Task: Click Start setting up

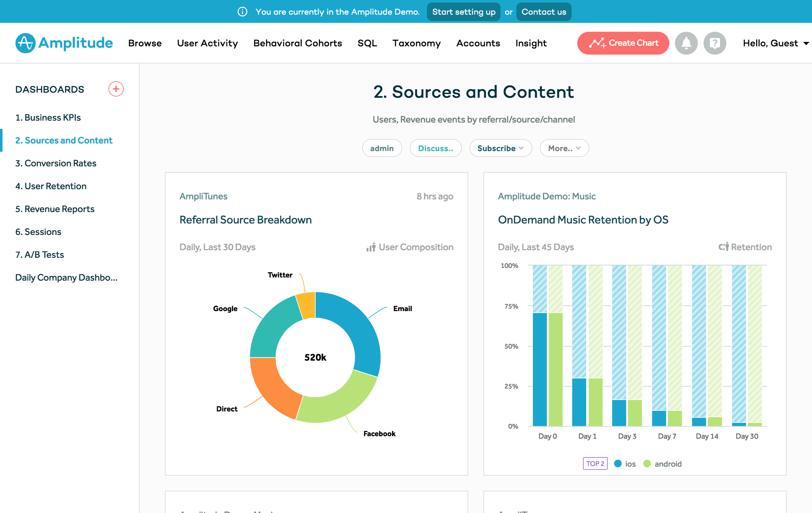Action: [x=463, y=11]
